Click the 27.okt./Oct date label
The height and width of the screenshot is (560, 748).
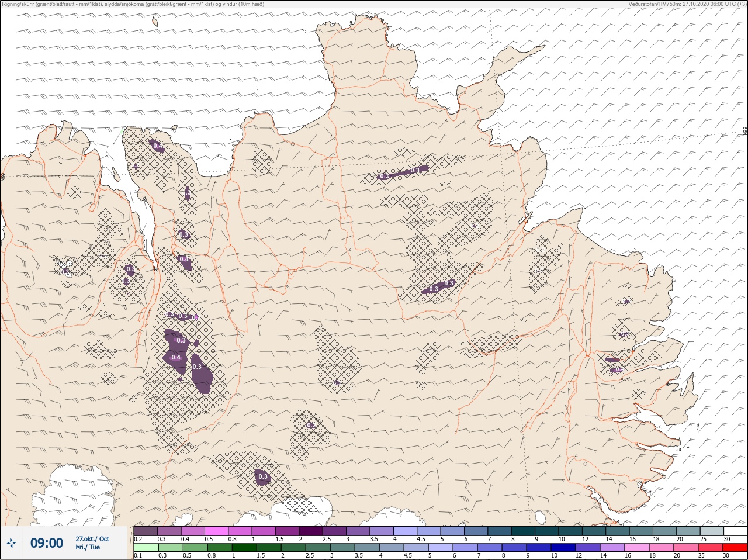(92, 539)
